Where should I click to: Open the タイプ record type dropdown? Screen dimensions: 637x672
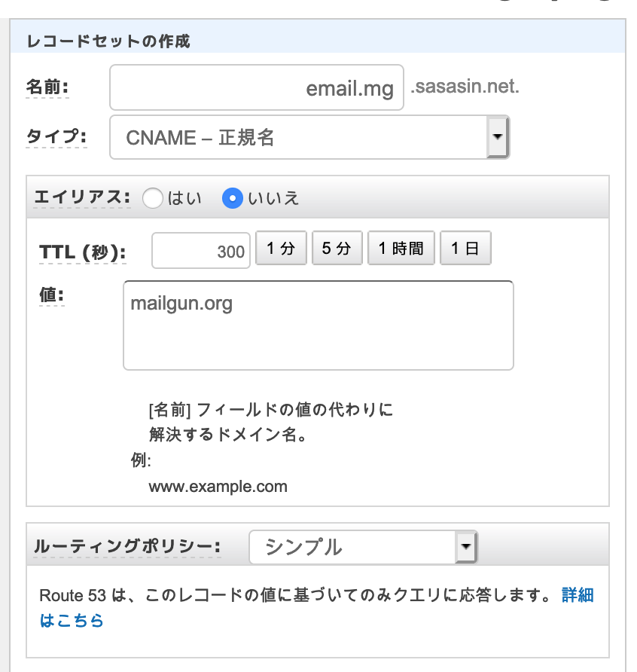click(301, 137)
